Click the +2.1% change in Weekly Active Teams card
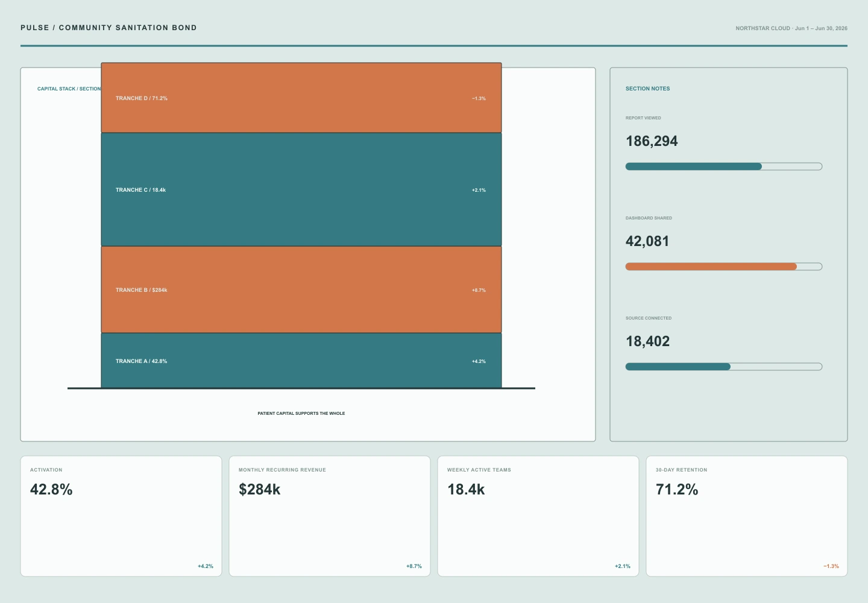 click(x=623, y=566)
